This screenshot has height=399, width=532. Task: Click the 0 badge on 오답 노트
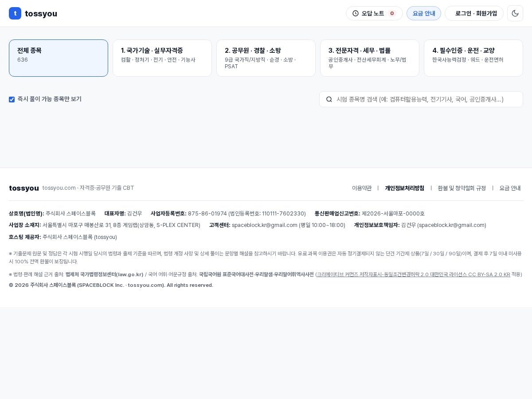pos(392,13)
